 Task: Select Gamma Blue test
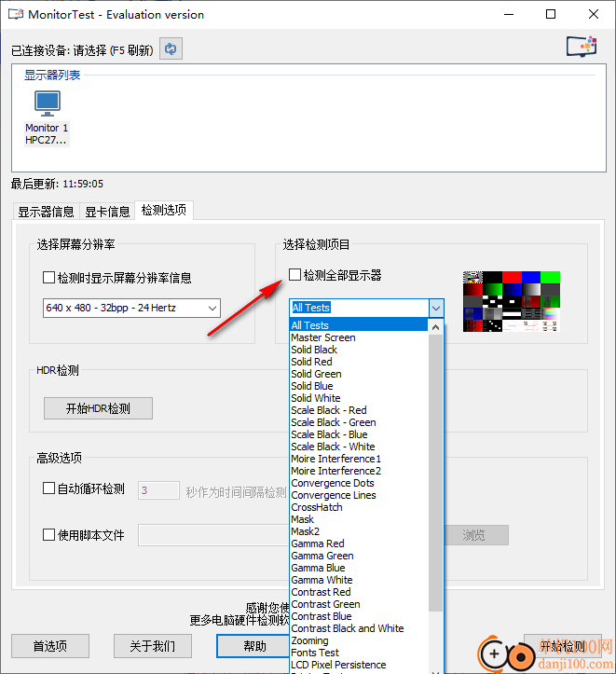click(x=359, y=568)
